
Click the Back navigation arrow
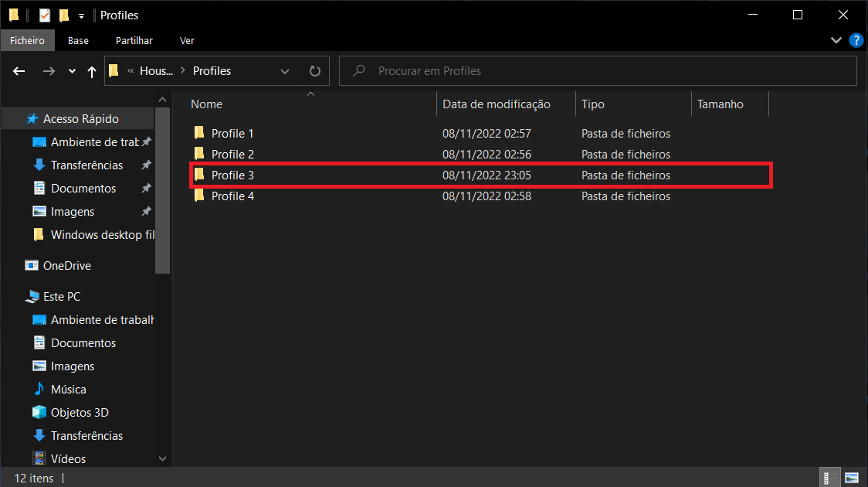pyautogui.click(x=20, y=71)
